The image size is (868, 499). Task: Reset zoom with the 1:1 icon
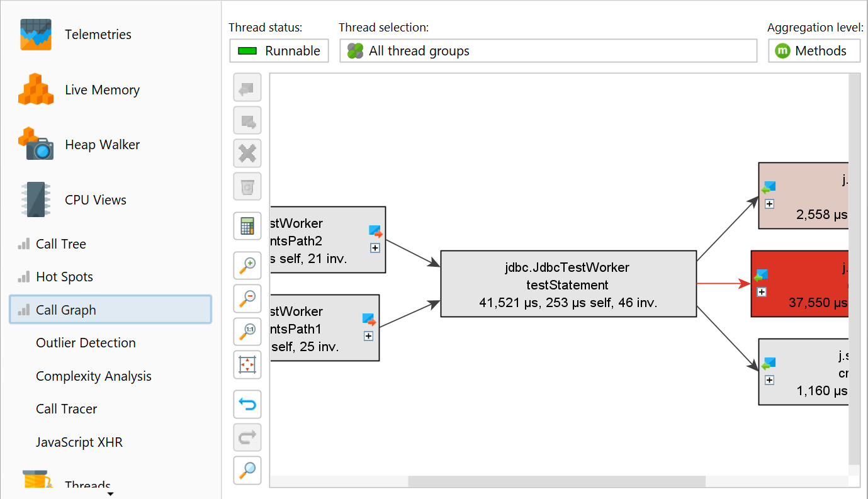click(x=247, y=332)
